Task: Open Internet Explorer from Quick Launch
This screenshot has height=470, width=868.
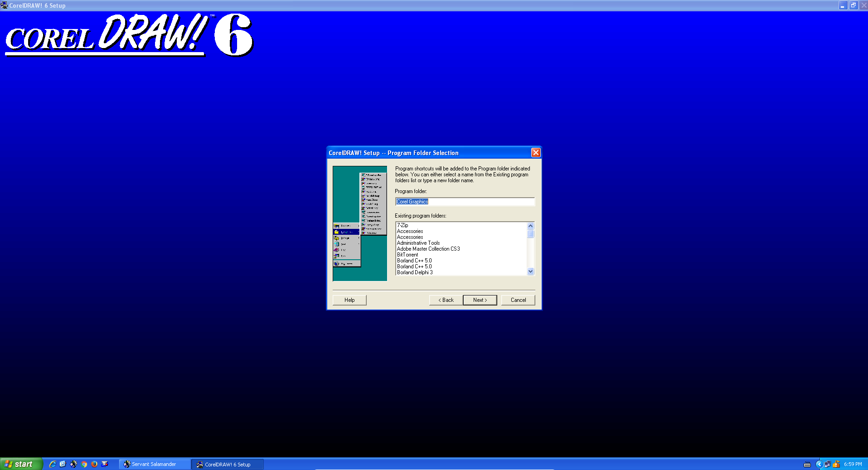Action: pyautogui.click(x=53, y=464)
